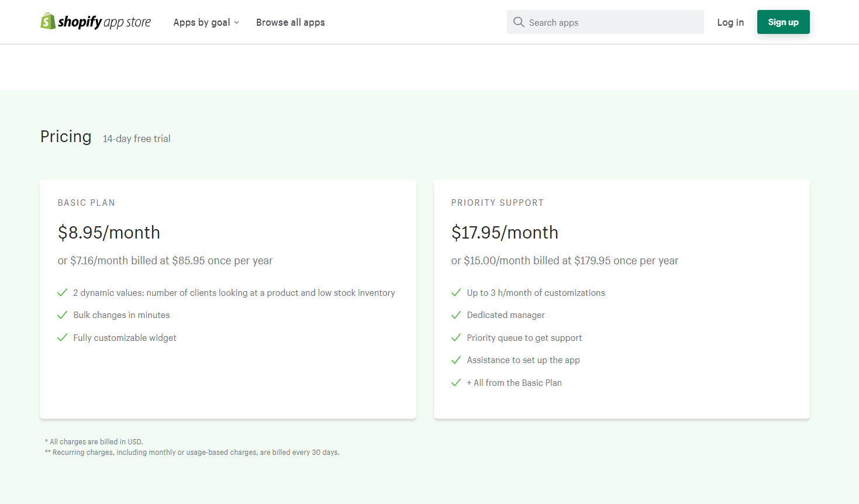Click the Shopify bag logo icon
Image resolution: width=859 pixels, height=504 pixels.
point(47,22)
